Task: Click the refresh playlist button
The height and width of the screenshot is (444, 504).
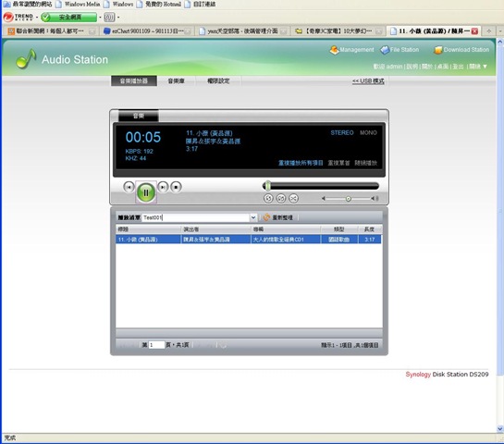Action: 278,217
